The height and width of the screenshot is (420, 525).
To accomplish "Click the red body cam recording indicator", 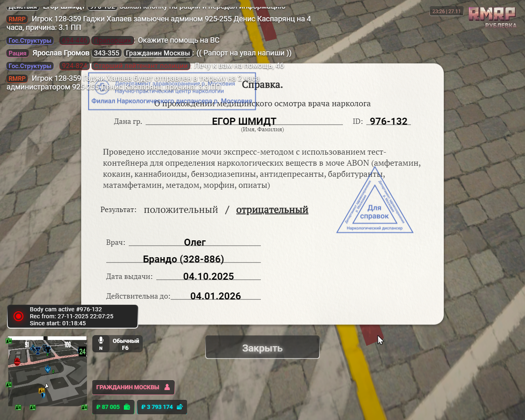I will coord(18,316).
